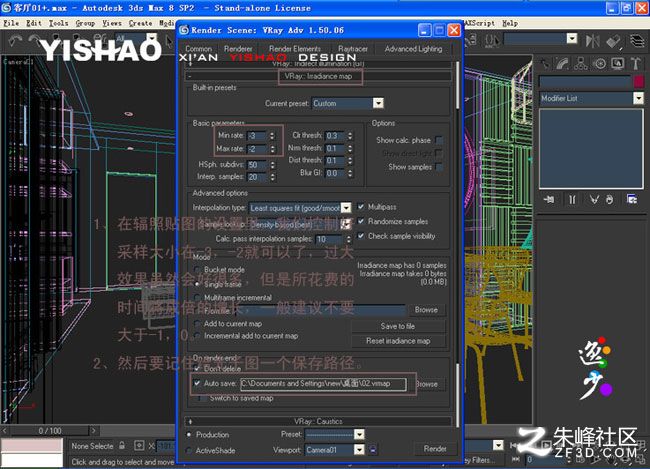
Task: Select Bucket mode radio button
Action: click(x=197, y=270)
